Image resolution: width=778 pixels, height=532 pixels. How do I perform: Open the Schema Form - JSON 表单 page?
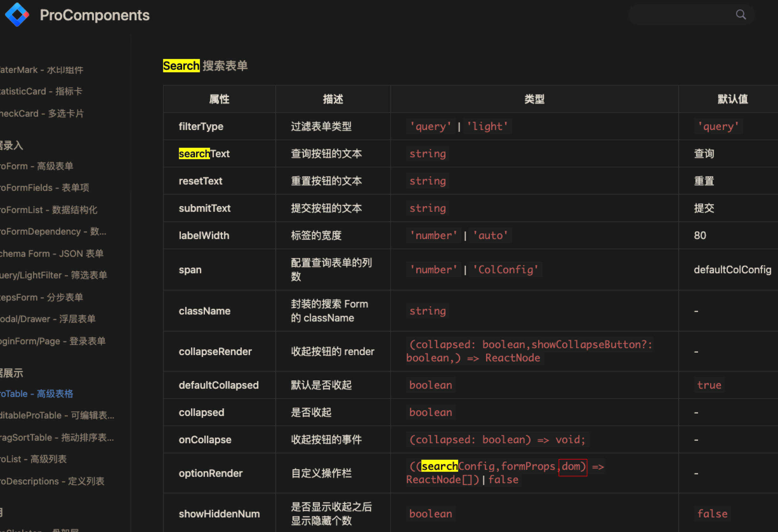click(52, 253)
